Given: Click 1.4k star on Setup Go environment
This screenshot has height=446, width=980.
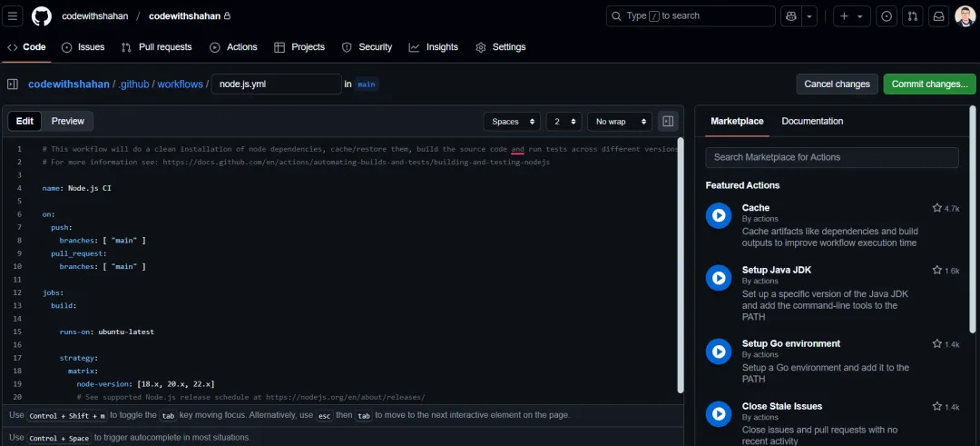Looking at the screenshot, I should click(x=946, y=343).
